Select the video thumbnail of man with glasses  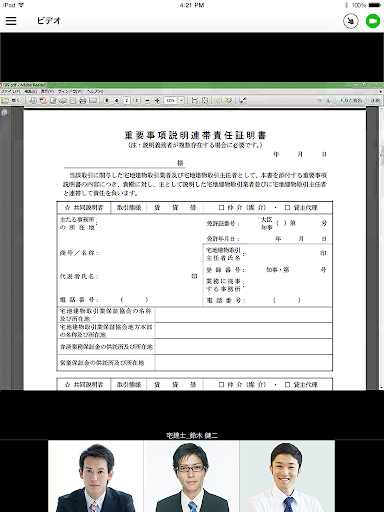[191, 476]
